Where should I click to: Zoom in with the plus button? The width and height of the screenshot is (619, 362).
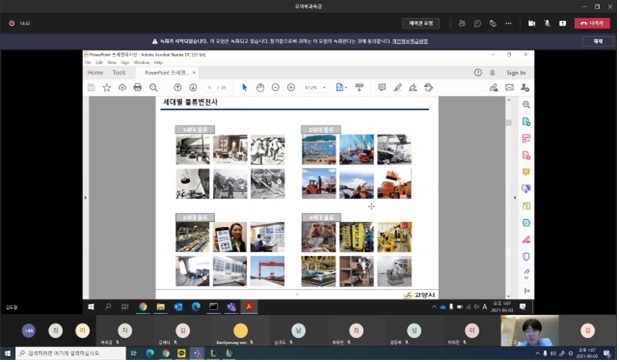[x=291, y=87]
